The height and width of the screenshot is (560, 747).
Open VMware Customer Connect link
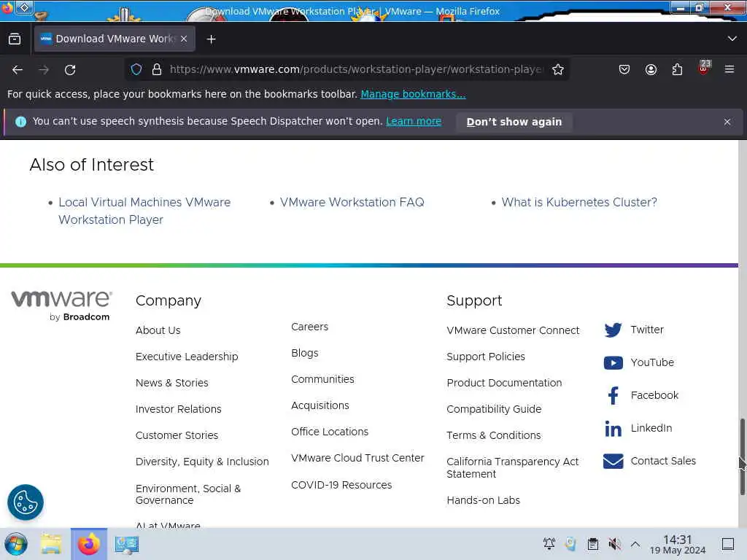[513, 330]
